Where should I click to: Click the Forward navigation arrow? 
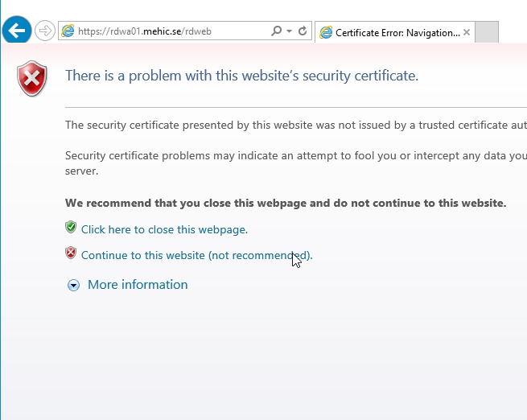45,31
